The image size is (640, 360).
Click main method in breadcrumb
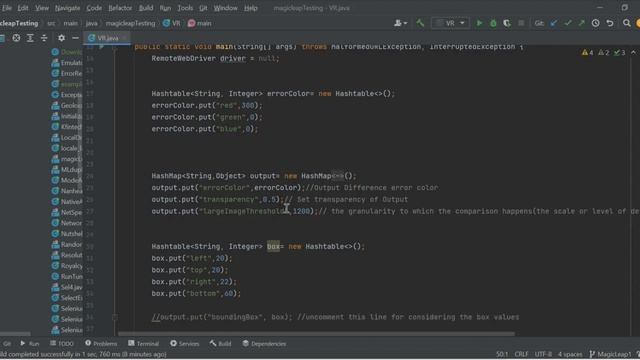click(x=200, y=23)
